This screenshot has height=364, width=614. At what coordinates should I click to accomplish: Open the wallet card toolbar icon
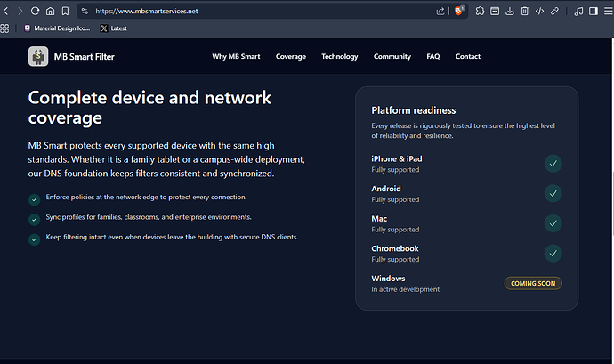[x=495, y=11]
